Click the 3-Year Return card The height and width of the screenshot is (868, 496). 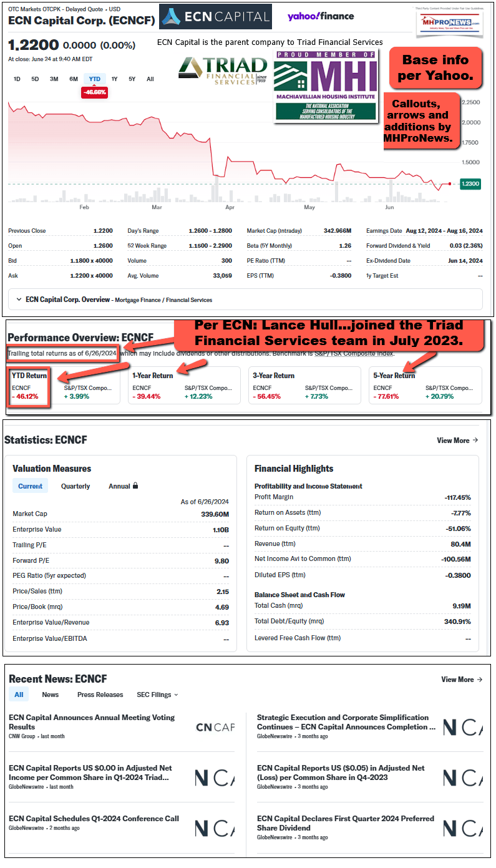pyautogui.click(x=304, y=385)
